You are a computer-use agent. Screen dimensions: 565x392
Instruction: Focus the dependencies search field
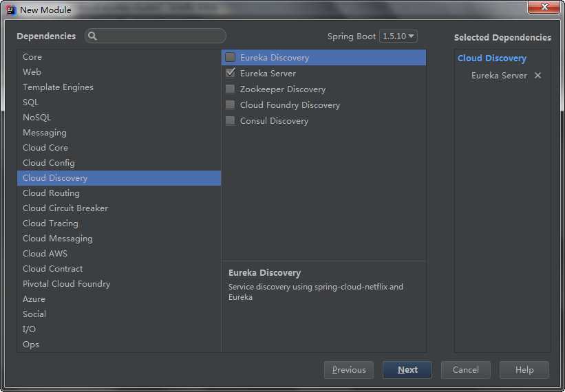(156, 36)
